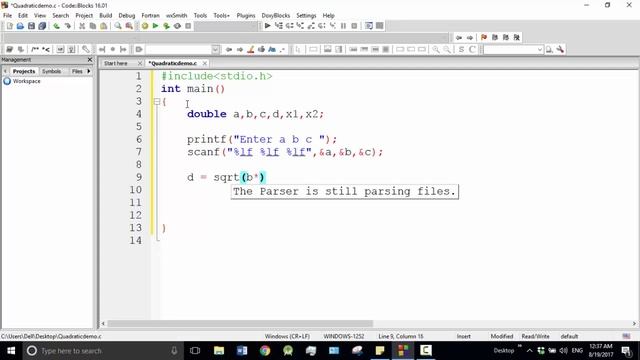
Task: Open the Plugins menu
Action: coord(246,16)
